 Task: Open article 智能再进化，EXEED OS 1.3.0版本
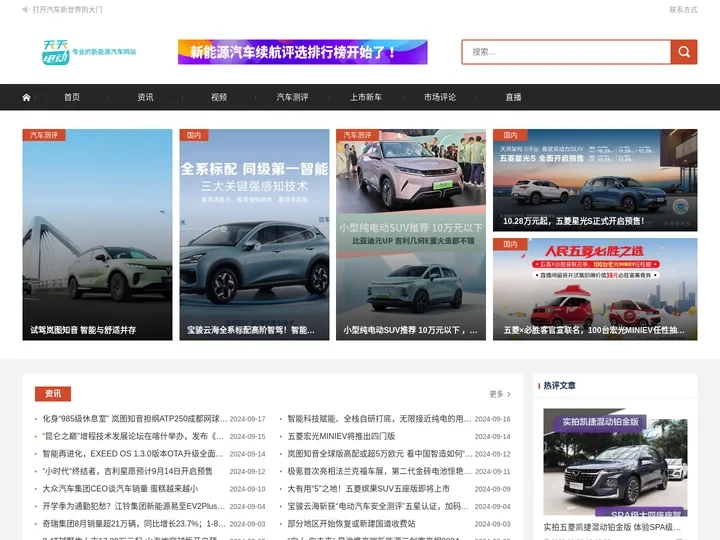133,454
